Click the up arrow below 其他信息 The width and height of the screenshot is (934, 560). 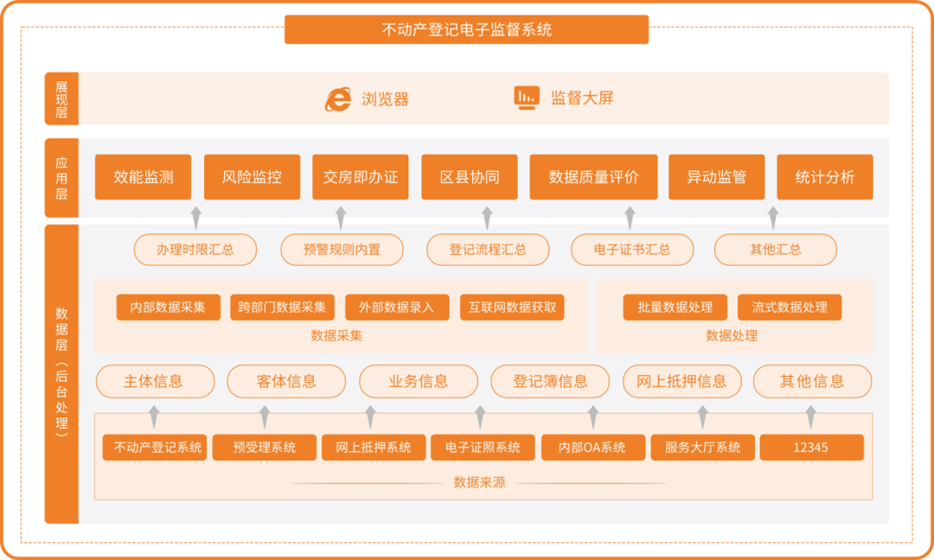pos(811,417)
